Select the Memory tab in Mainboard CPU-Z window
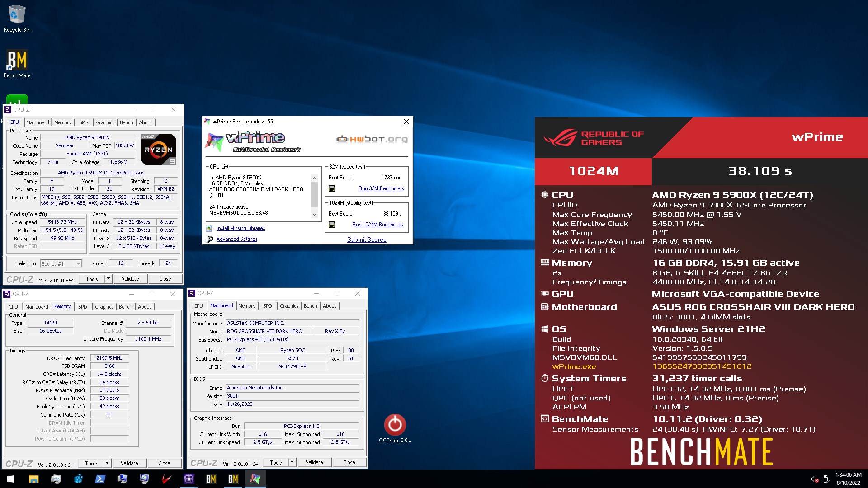 click(247, 306)
